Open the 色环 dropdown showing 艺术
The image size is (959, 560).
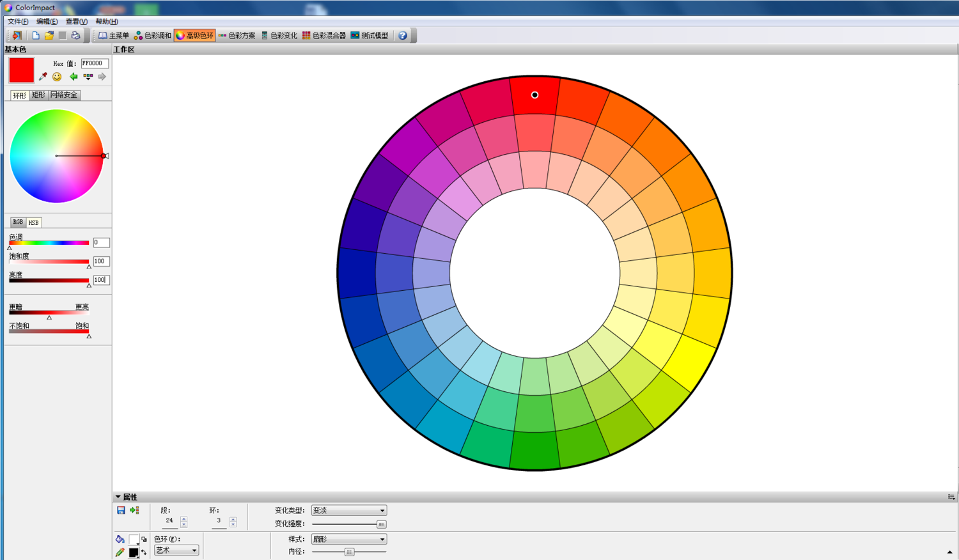[x=176, y=550]
